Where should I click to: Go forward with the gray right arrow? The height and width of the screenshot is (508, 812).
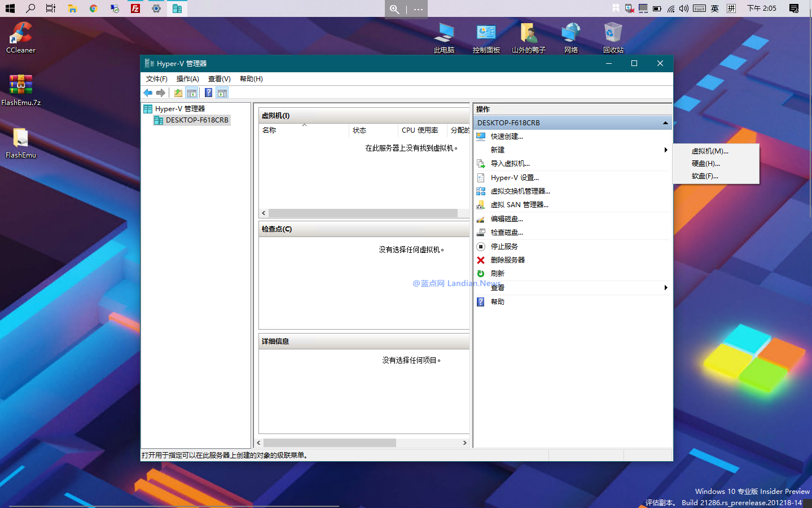click(161, 93)
